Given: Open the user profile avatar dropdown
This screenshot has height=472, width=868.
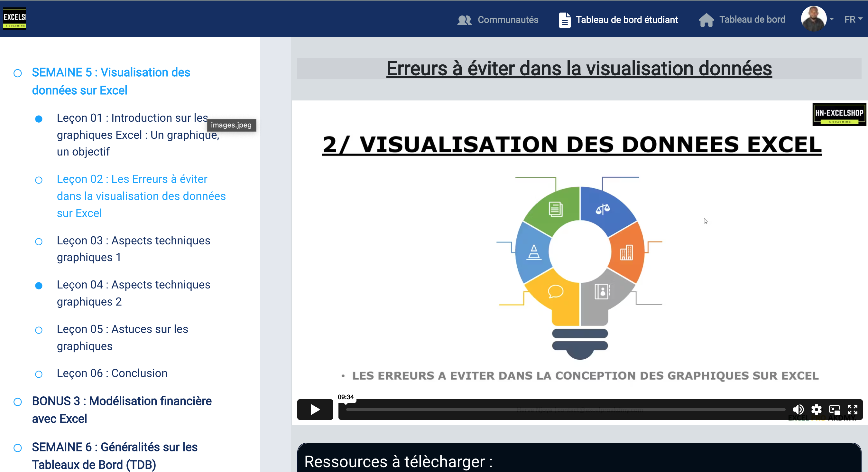Looking at the screenshot, I should 817,19.
